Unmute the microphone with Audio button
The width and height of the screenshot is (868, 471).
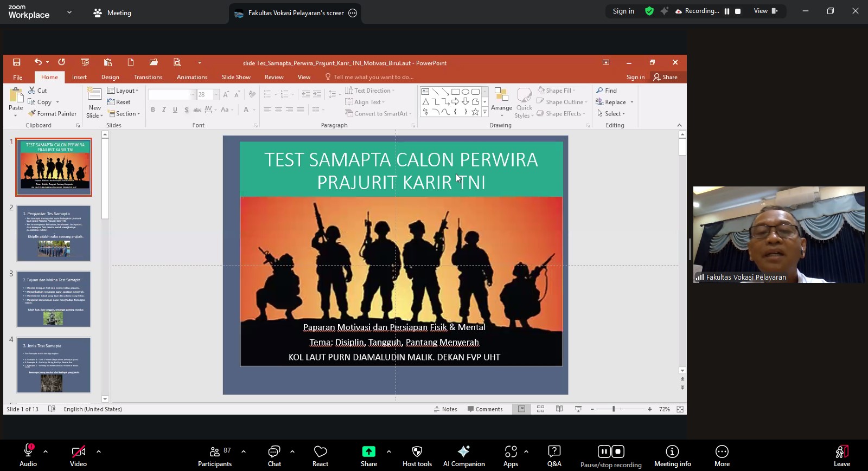click(28, 456)
